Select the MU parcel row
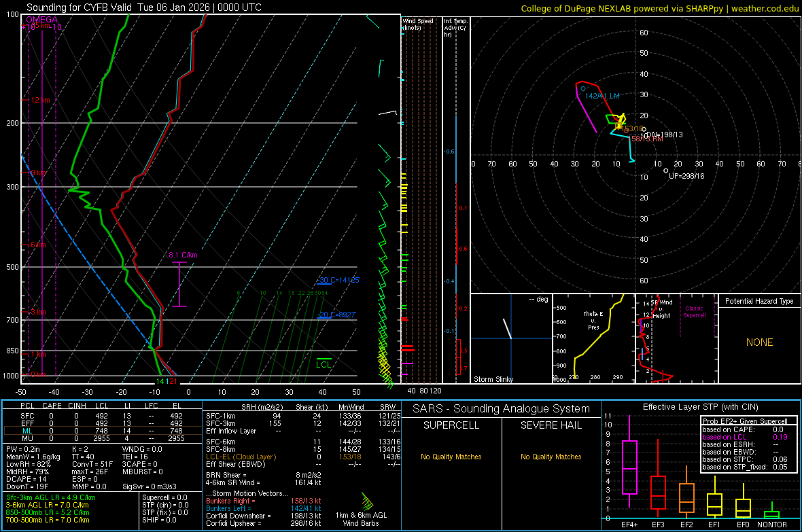The image size is (802, 532). (x=103, y=438)
